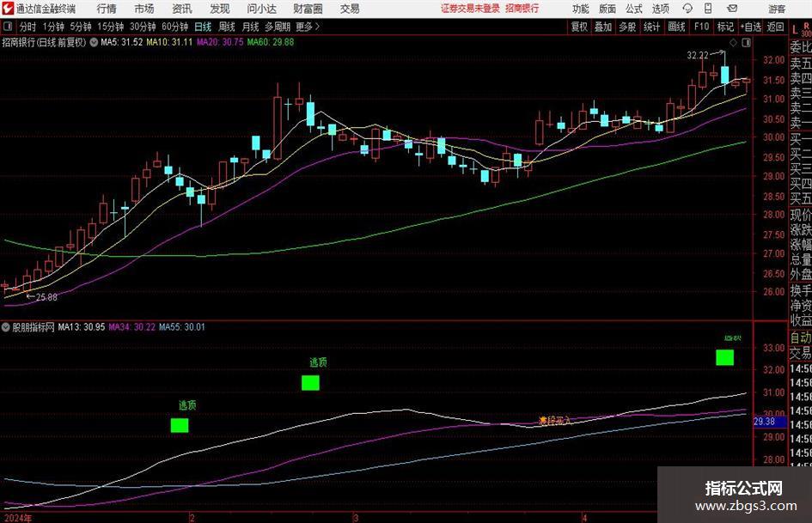This screenshot has width=812, height=523.
Task: Open the 行情 menu
Action: [107, 9]
